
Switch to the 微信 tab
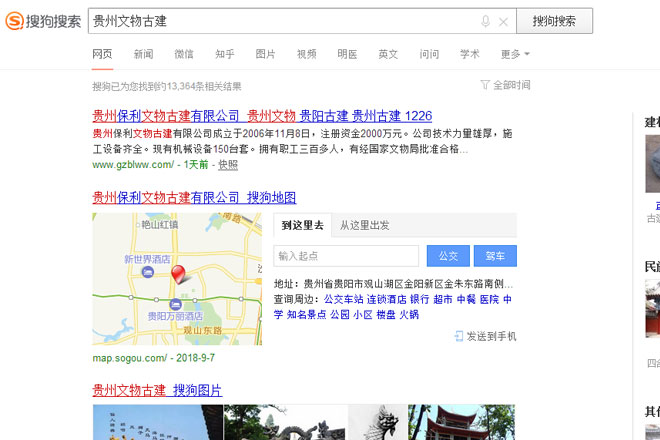(184, 54)
